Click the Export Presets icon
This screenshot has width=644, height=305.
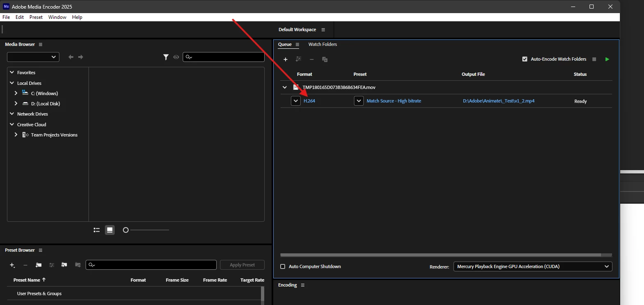tap(78, 265)
